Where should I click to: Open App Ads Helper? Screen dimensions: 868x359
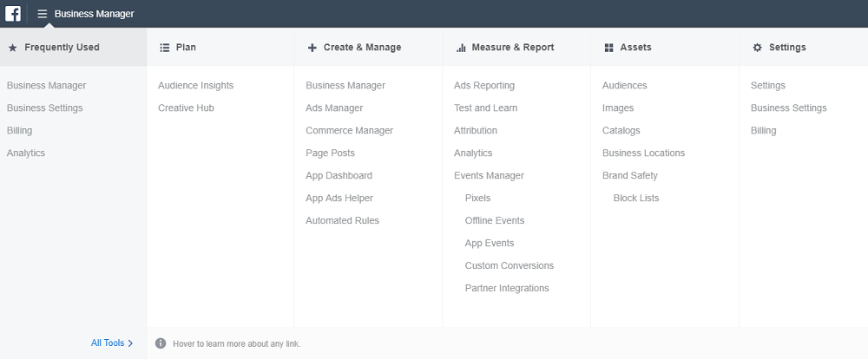(339, 198)
